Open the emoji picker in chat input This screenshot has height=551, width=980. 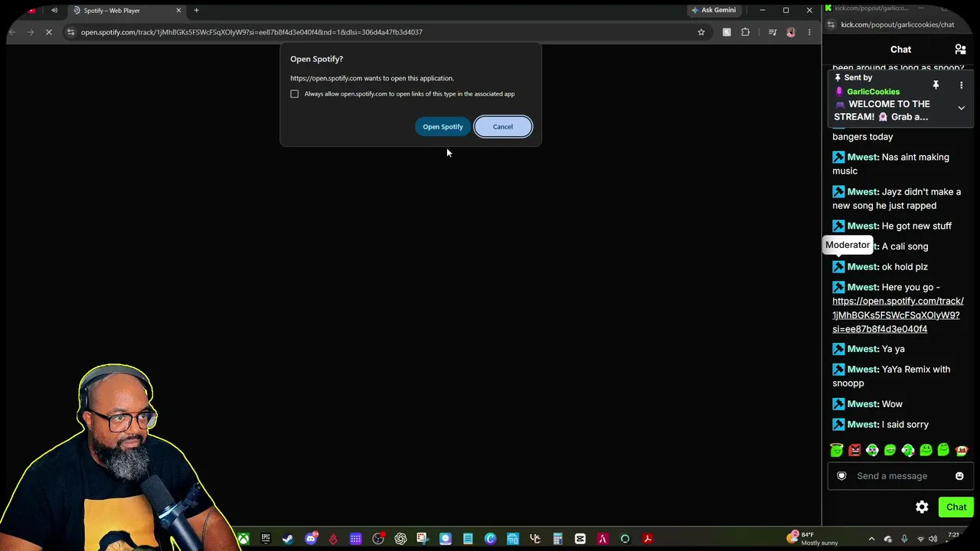959,476
